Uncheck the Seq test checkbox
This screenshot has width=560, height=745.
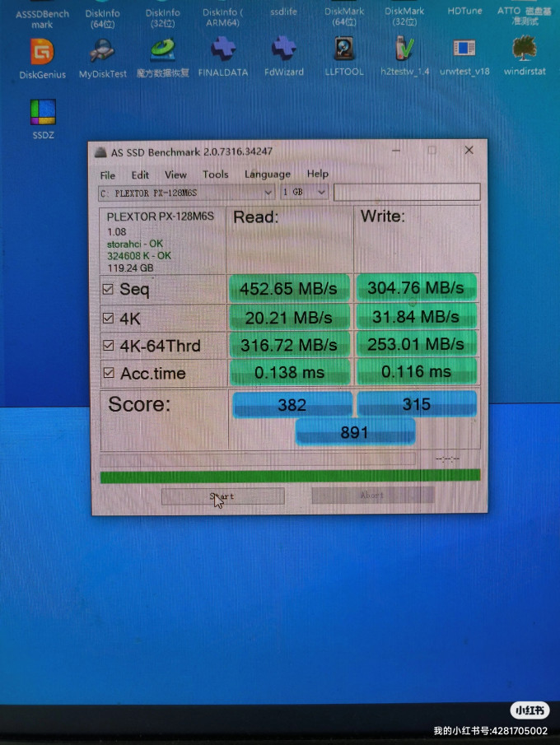tap(108, 289)
